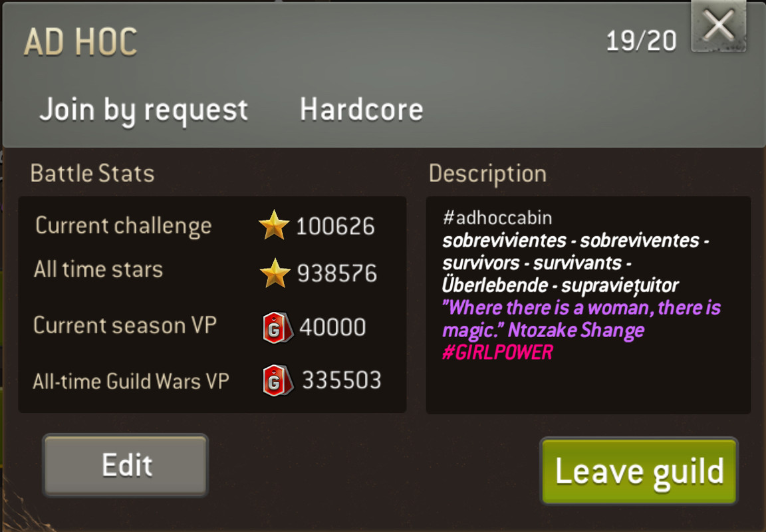Image resolution: width=766 pixels, height=532 pixels.
Task: Click the current season VP value 40000
Action: (x=332, y=327)
